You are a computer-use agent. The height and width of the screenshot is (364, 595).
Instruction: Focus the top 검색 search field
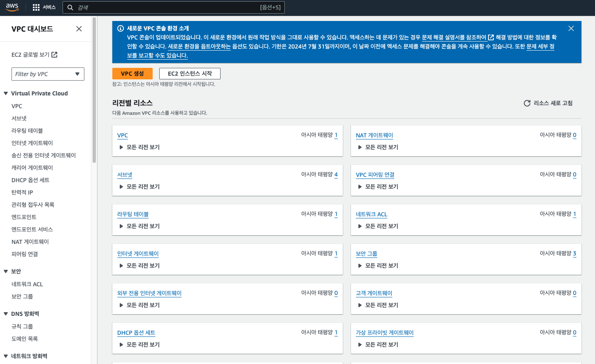click(x=173, y=7)
